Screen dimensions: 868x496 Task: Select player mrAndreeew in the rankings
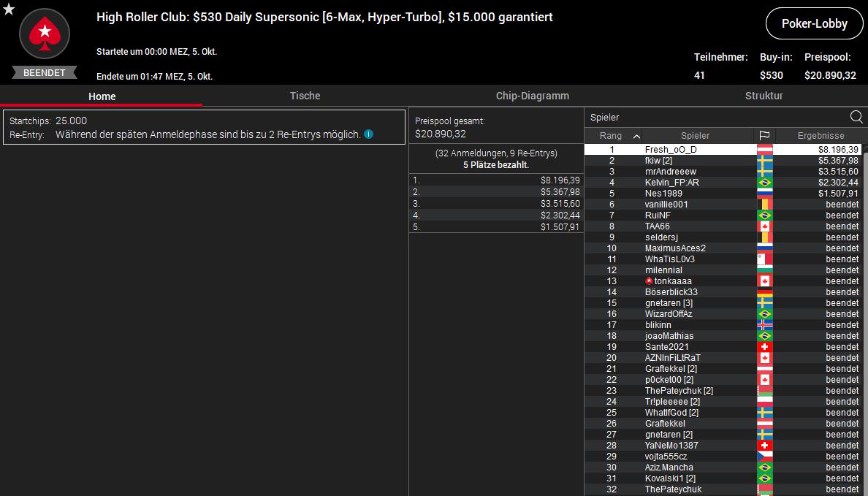click(x=670, y=172)
